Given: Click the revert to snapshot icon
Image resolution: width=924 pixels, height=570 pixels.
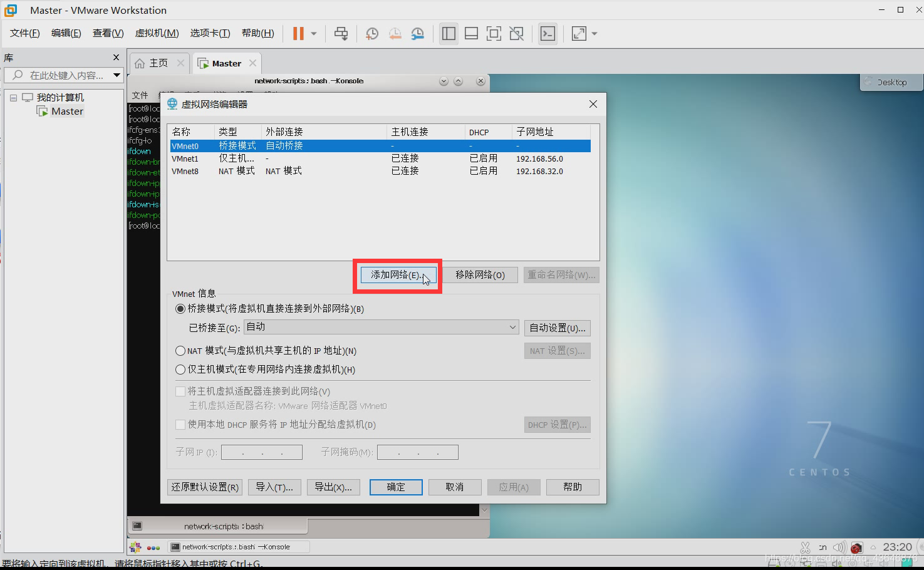Looking at the screenshot, I should 395,34.
